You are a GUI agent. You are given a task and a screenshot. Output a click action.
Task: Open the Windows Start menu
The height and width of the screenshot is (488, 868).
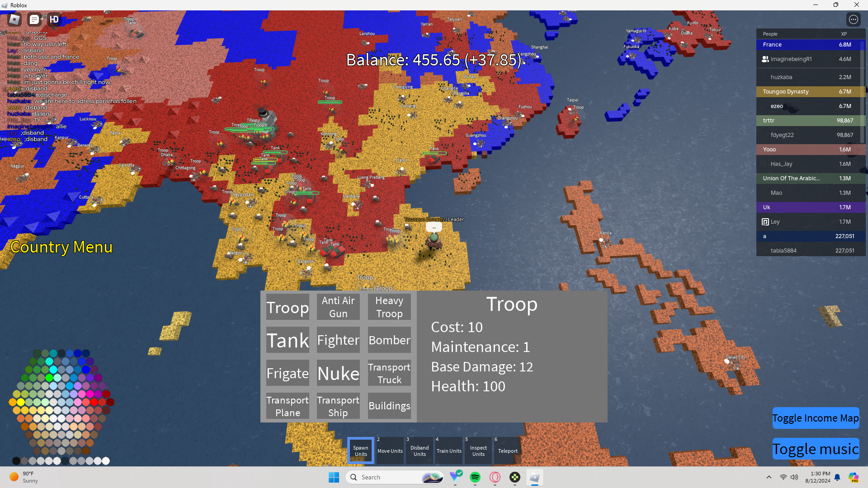[334, 477]
